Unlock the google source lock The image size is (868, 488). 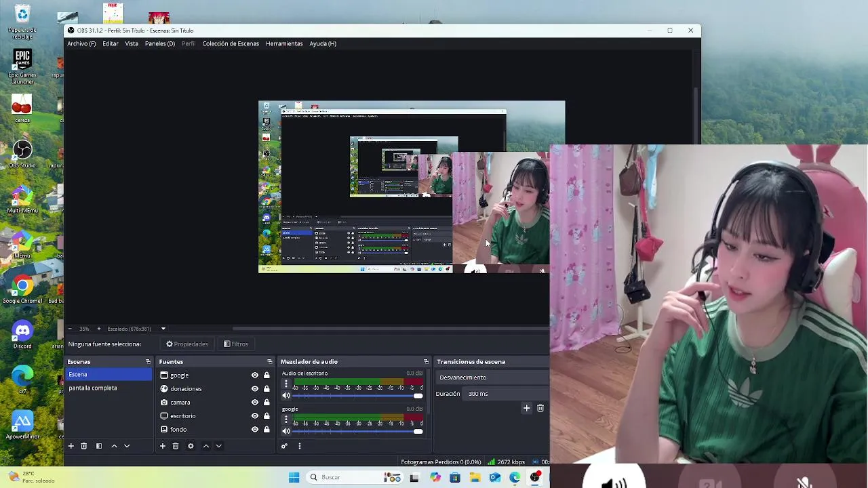[267, 375]
